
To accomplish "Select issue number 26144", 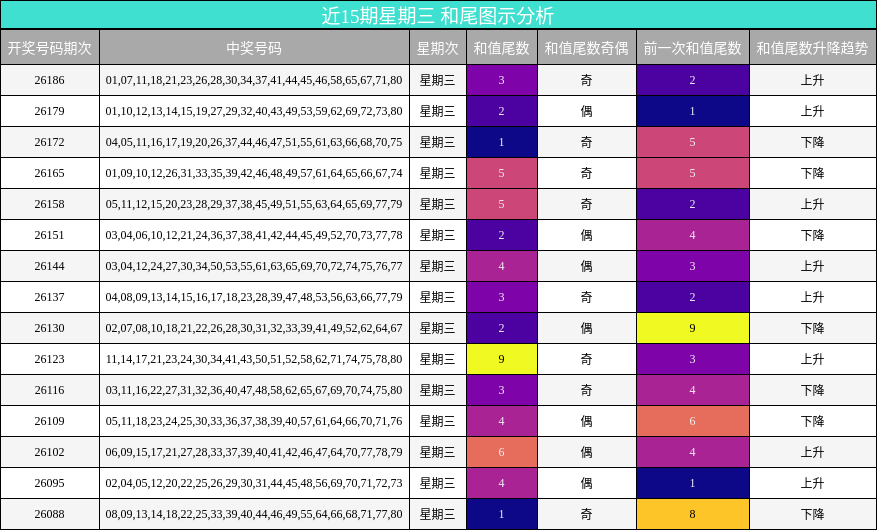I will point(50,266).
